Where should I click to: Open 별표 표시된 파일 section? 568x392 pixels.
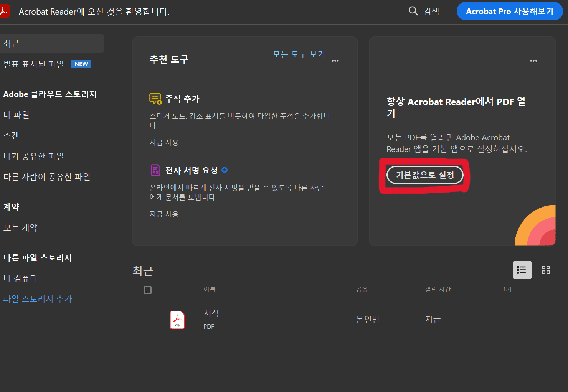click(x=33, y=64)
